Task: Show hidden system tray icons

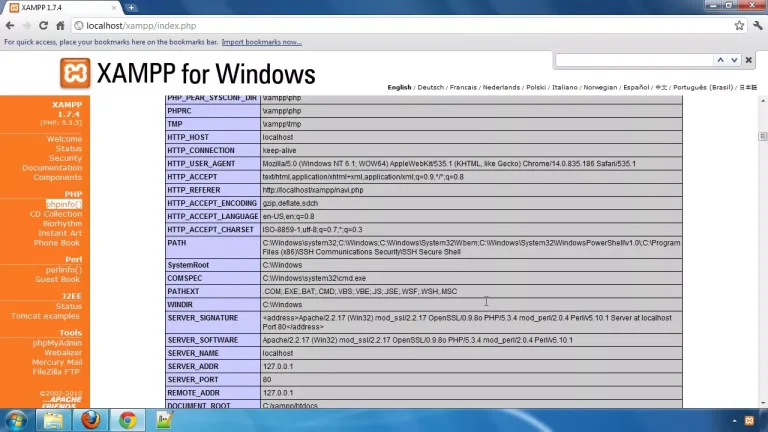Action: coord(734,421)
